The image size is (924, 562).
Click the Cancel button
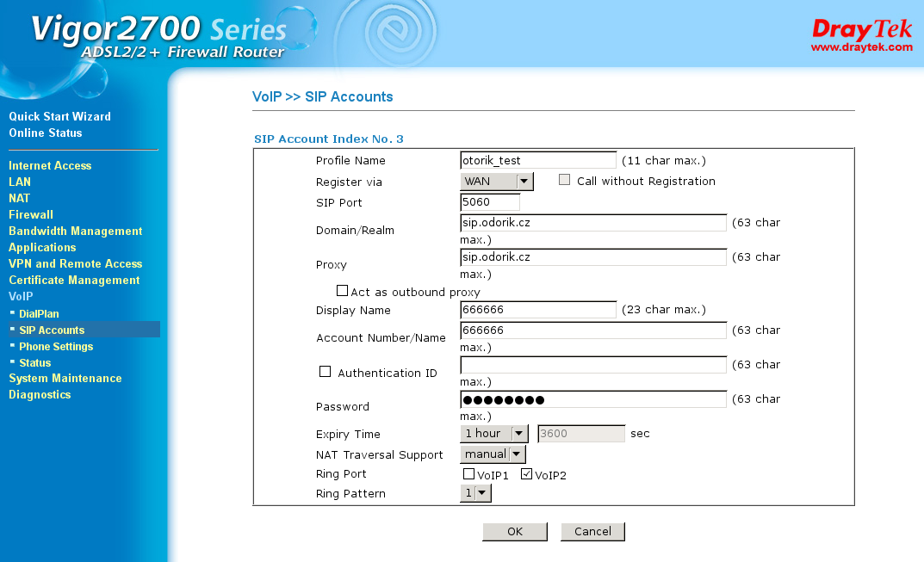pos(592,532)
